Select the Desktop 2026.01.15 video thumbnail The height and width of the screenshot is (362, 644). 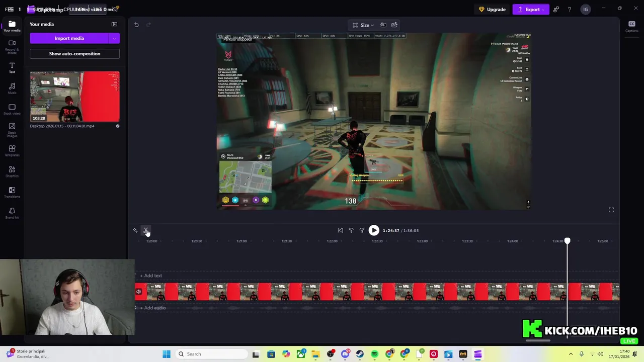[74, 97]
